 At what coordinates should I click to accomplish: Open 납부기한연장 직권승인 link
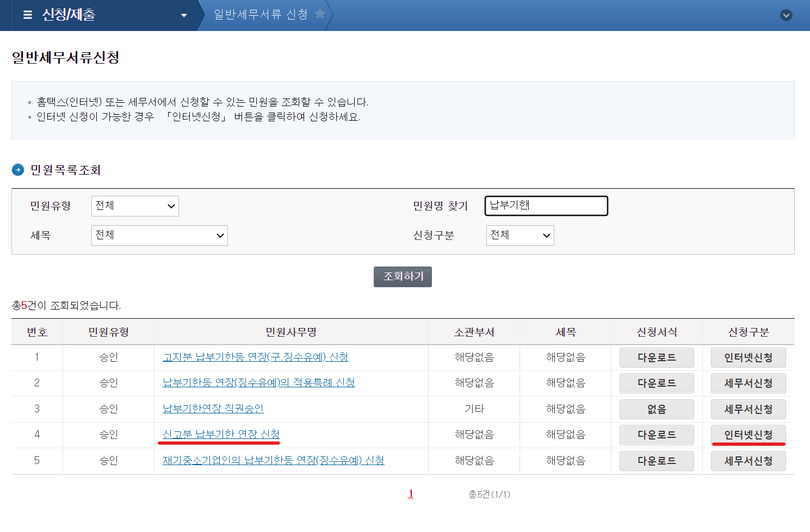coord(213,409)
